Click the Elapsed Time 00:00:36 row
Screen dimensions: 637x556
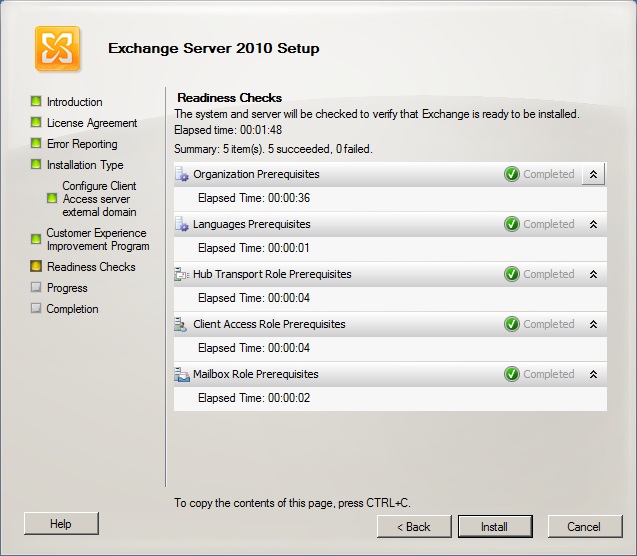click(390, 199)
